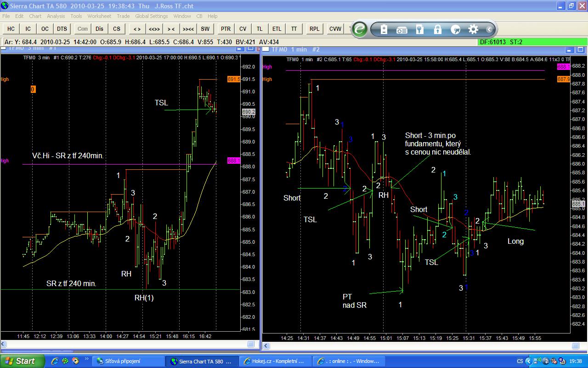Click the key tag icon on overlay toolbar

click(x=420, y=29)
